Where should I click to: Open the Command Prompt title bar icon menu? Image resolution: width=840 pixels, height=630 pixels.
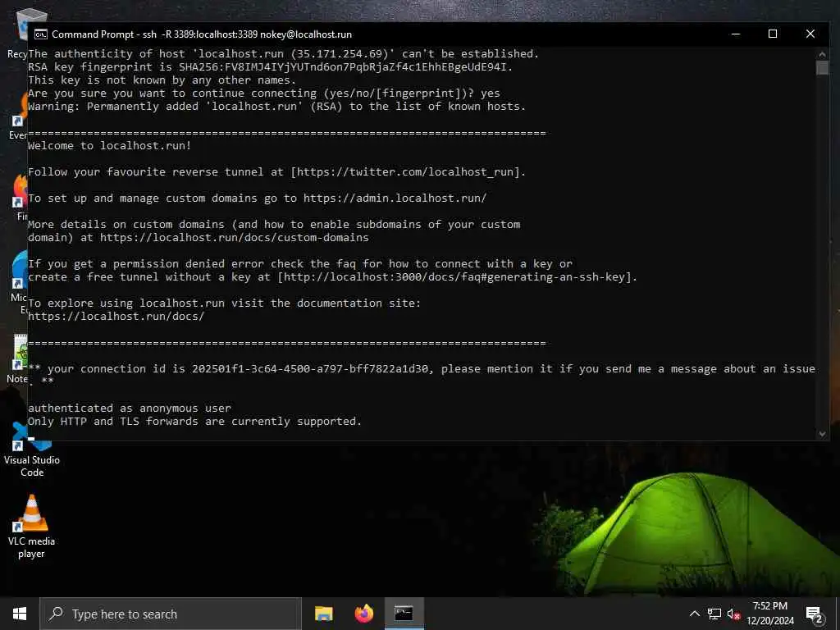[41, 34]
